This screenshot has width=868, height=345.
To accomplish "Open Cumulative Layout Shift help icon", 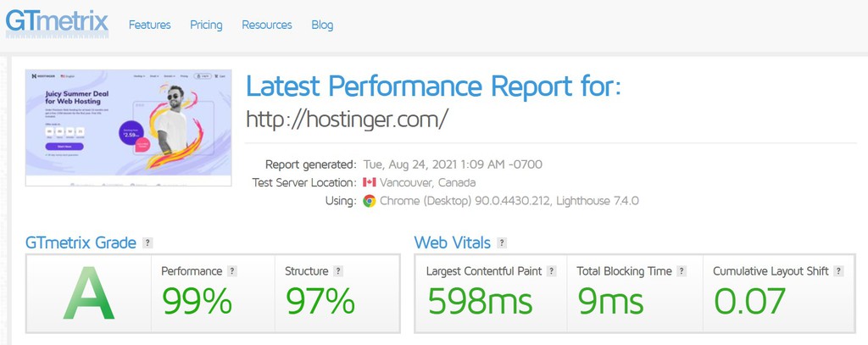I will tap(838, 271).
